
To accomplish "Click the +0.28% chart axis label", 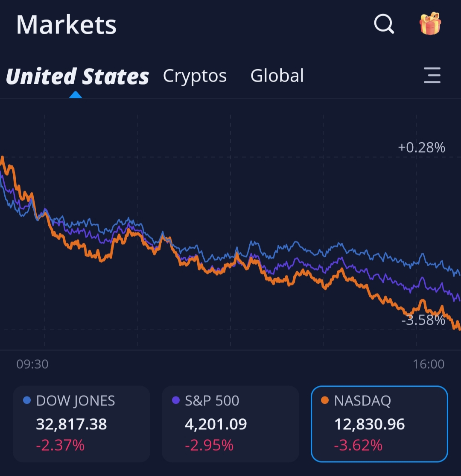I will [421, 148].
